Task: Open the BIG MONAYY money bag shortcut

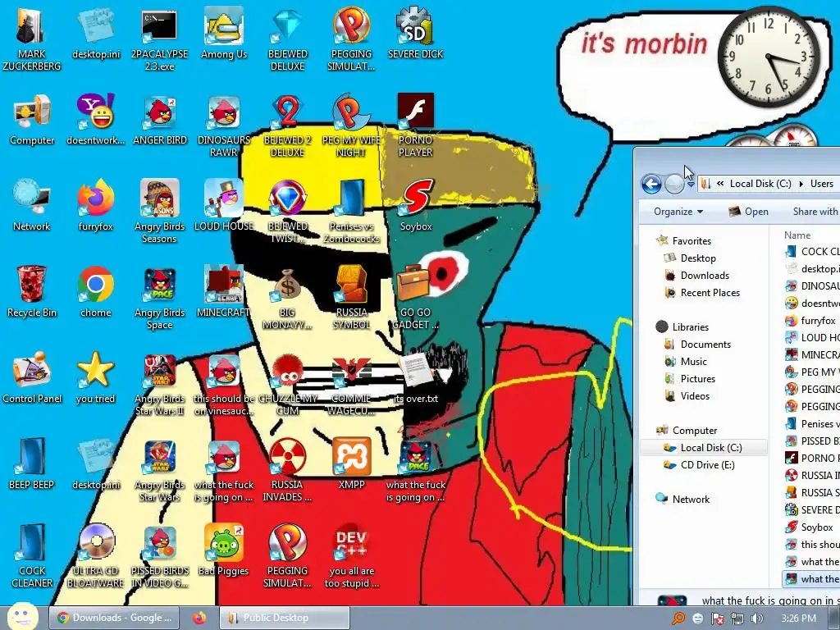Action: tap(288, 299)
